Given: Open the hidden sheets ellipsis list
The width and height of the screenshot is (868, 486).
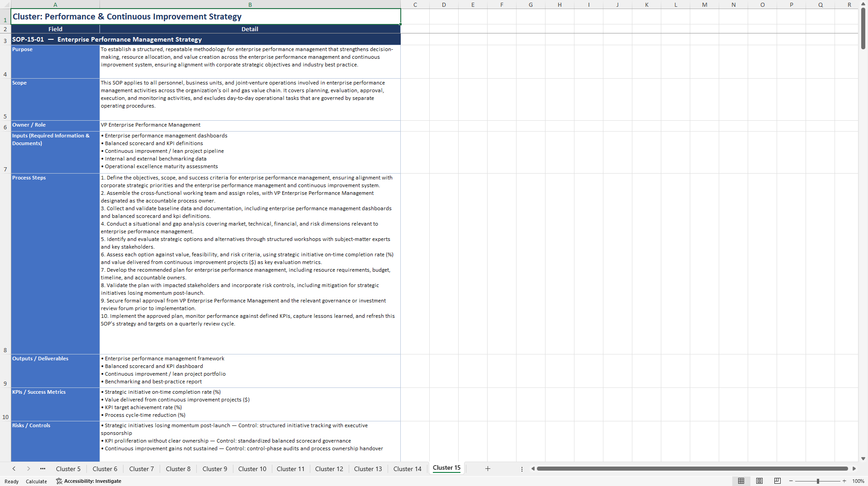Looking at the screenshot, I should pyautogui.click(x=43, y=469).
